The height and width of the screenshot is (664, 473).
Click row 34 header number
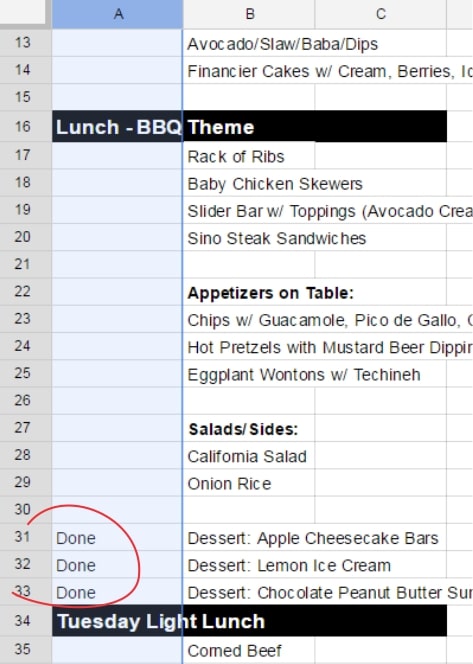coord(23,621)
